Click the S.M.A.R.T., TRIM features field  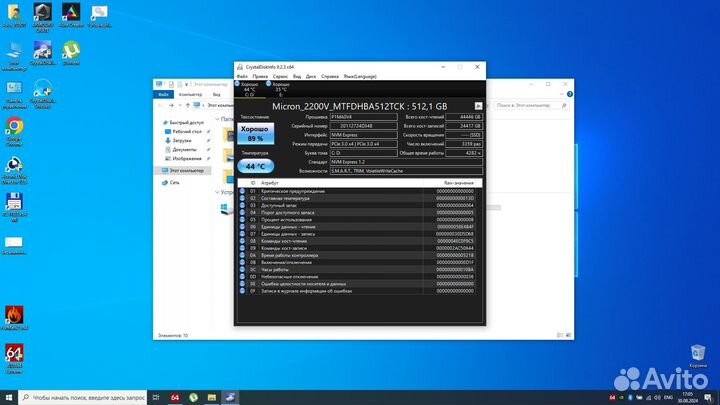click(x=406, y=171)
